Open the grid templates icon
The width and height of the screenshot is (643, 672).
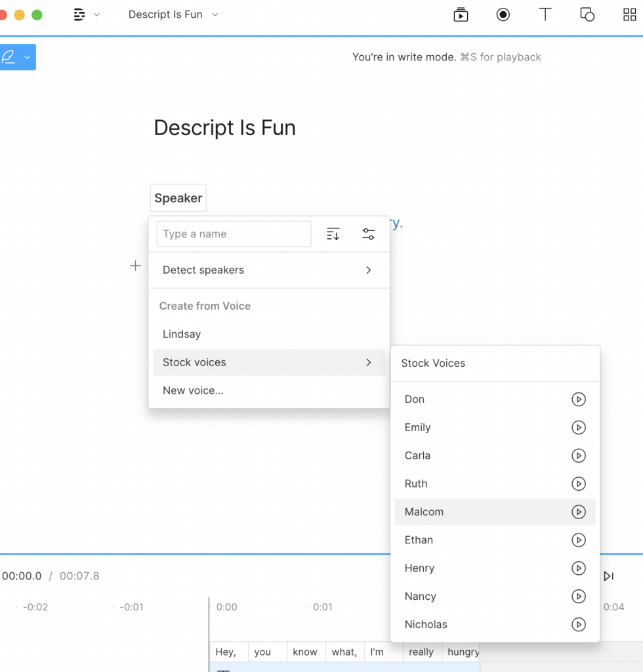tap(629, 14)
